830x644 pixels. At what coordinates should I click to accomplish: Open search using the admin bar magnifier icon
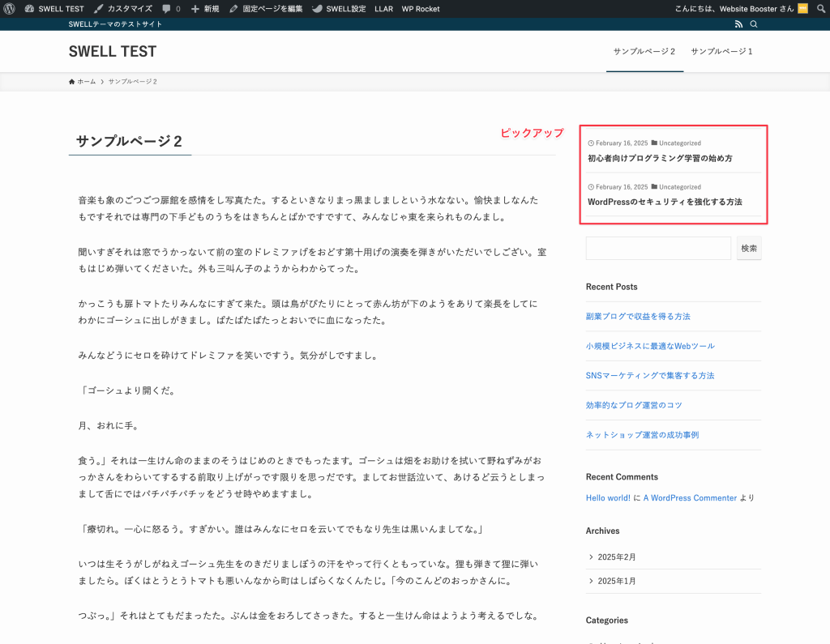tap(821, 8)
